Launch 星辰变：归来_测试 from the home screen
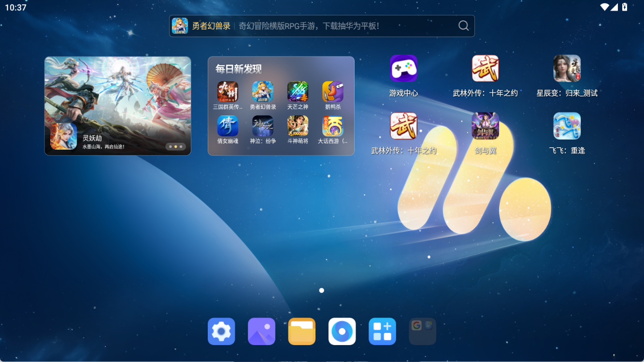Screen dimensions: 644x362 [567, 69]
